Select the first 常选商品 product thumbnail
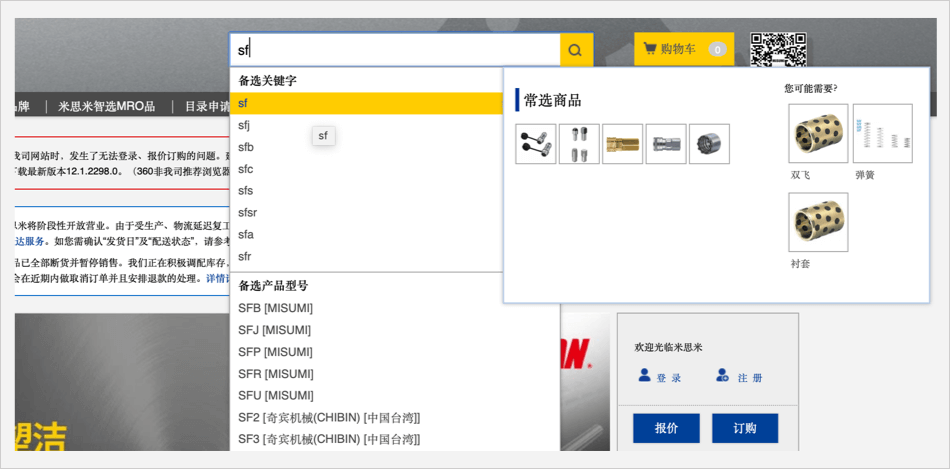The width and height of the screenshot is (950, 469). [x=535, y=144]
